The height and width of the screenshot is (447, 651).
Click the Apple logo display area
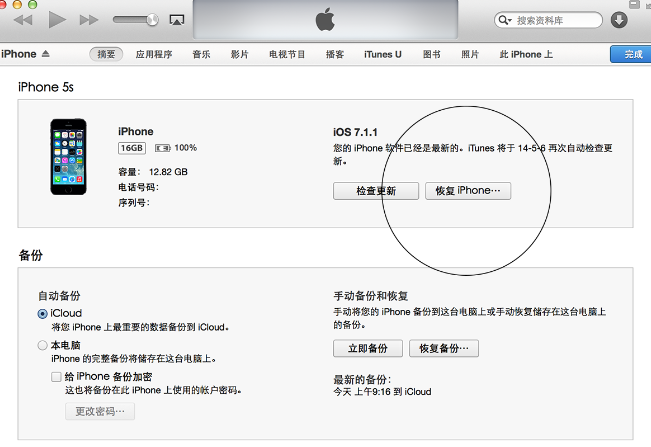(x=325, y=20)
